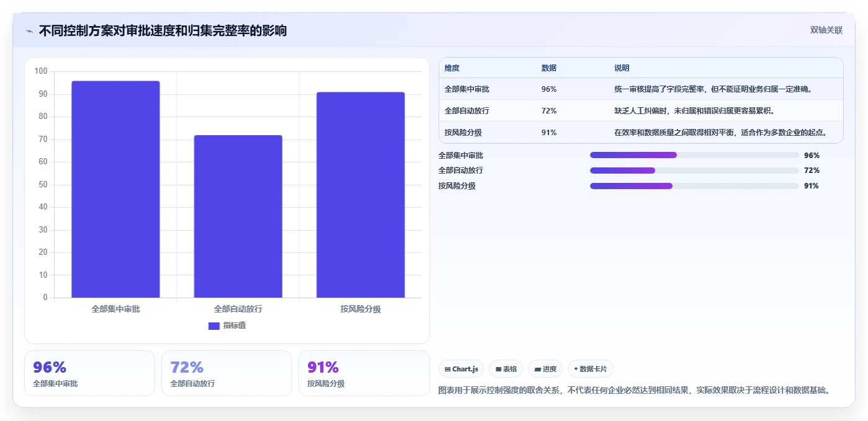The image size is (868, 421).
Task: Click the 91% cell in the table
Action: click(x=548, y=133)
